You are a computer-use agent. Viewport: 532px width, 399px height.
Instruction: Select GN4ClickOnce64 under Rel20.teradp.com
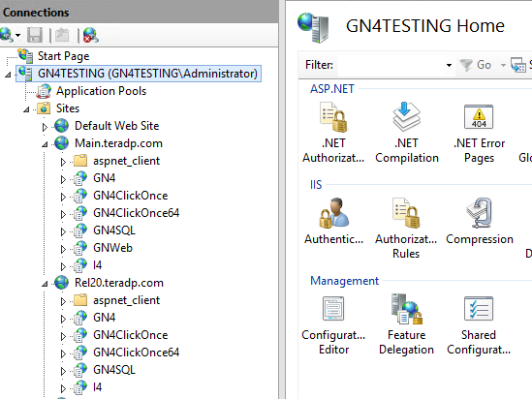click(136, 353)
